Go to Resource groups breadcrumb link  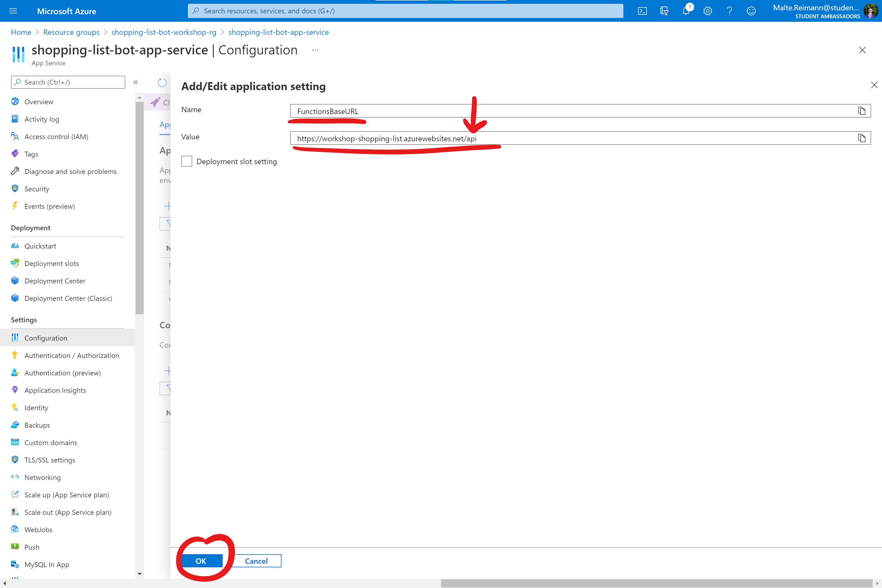point(71,32)
